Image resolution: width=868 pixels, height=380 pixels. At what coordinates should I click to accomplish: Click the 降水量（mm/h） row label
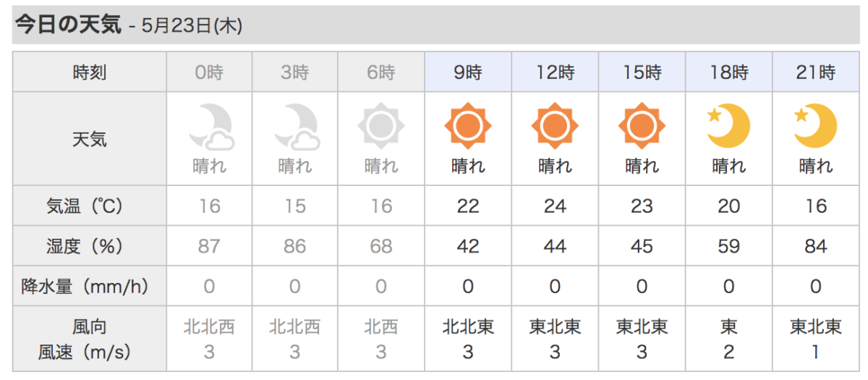click(x=90, y=287)
